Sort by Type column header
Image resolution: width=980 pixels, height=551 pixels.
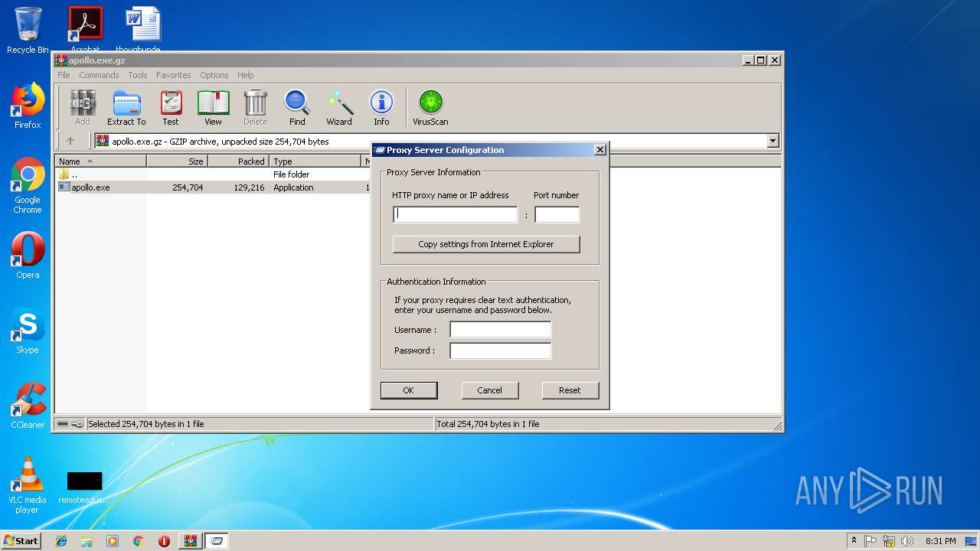pos(315,161)
